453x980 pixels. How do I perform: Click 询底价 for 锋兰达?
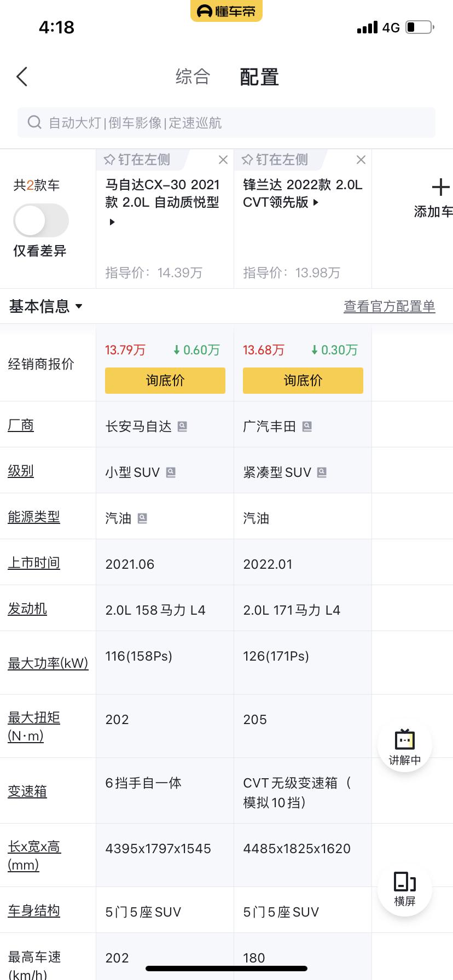tap(303, 381)
